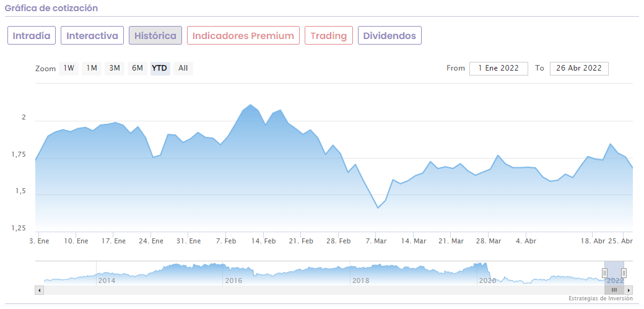Zoom chart to 6M range
The image size is (644, 309).
[137, 68]
